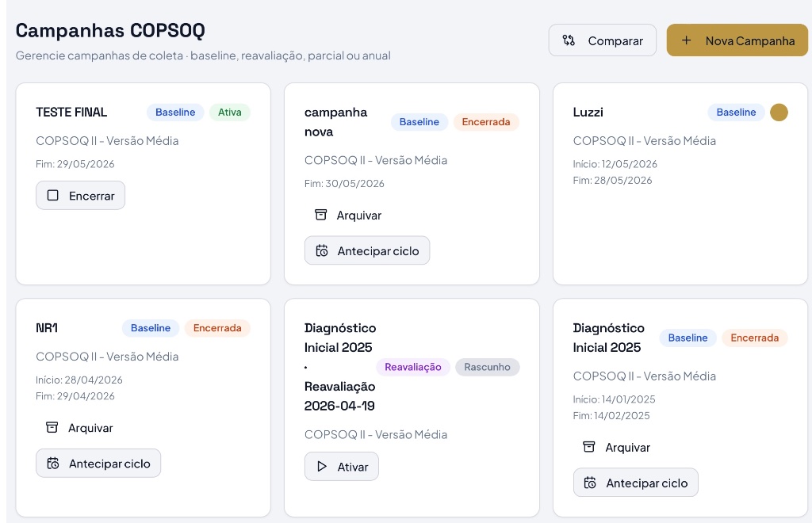Ativar the Reavaliação 2026-04-19 campaign

click(342, 467)
